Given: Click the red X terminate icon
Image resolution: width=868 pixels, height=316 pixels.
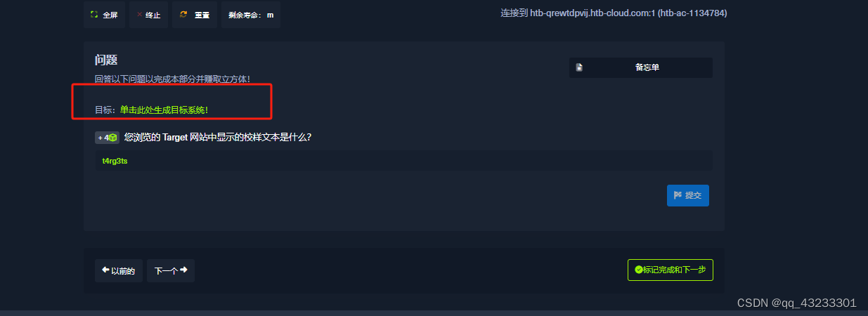Looking at the screenshot, I should (x=139, y=14).
